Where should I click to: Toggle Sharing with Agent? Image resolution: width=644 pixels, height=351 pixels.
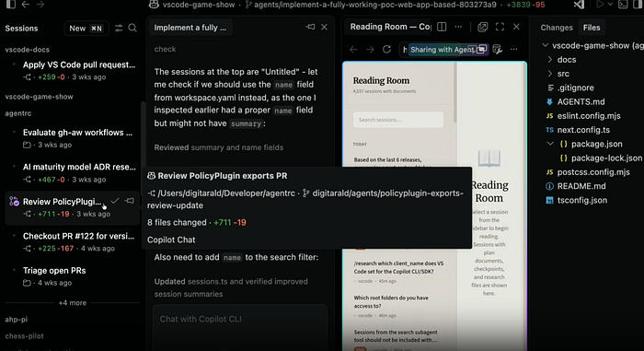[x=448, y=50]
